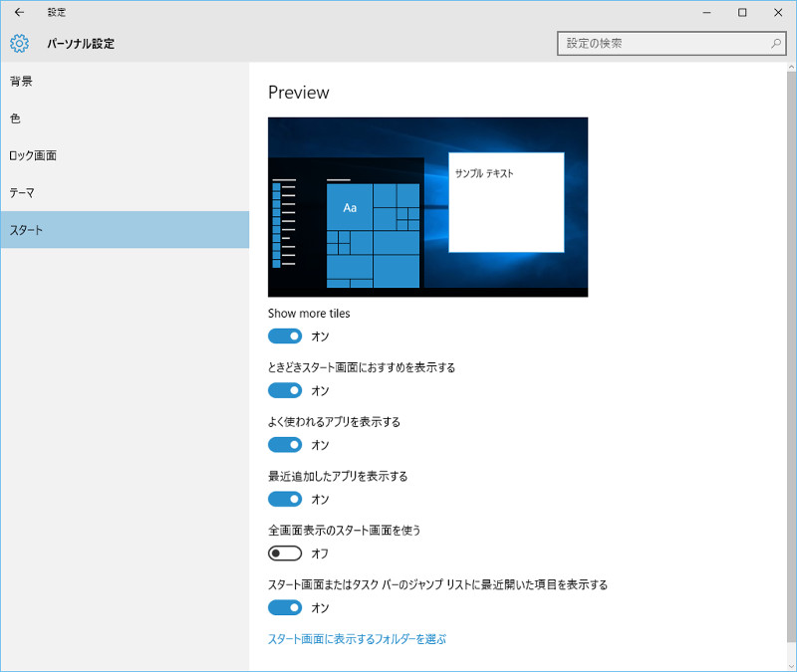Click the Start preview thumbnail image

coord(428,207)
